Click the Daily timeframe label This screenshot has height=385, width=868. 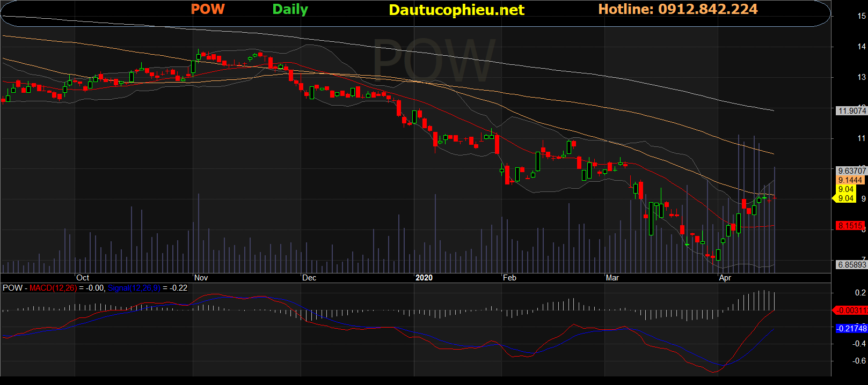coord(290,10)
